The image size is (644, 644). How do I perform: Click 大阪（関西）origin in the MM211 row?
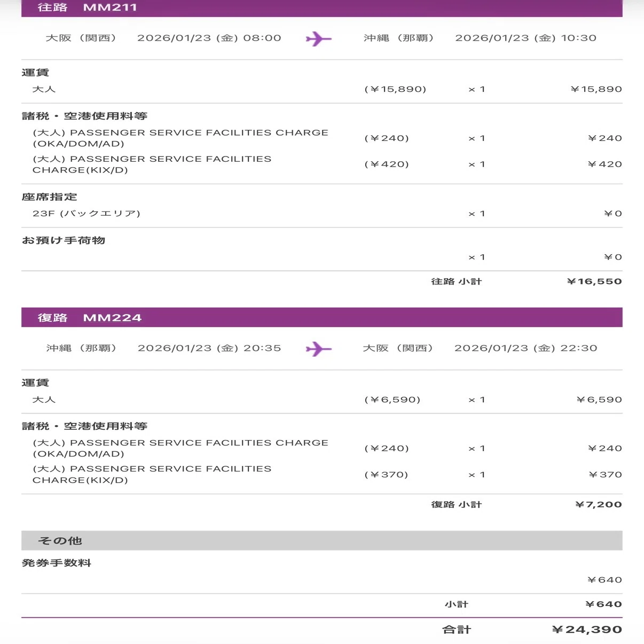tap(81, 38)
